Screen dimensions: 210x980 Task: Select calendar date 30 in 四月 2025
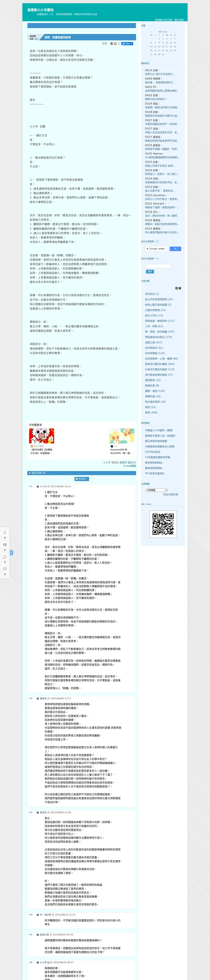(x=163, y=54)
